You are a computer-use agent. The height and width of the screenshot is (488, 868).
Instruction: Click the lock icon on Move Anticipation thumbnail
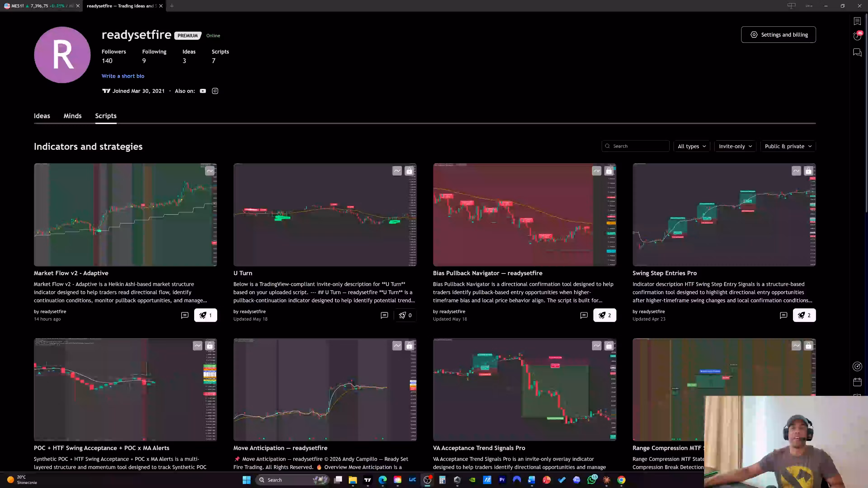(x=409, y=346)
